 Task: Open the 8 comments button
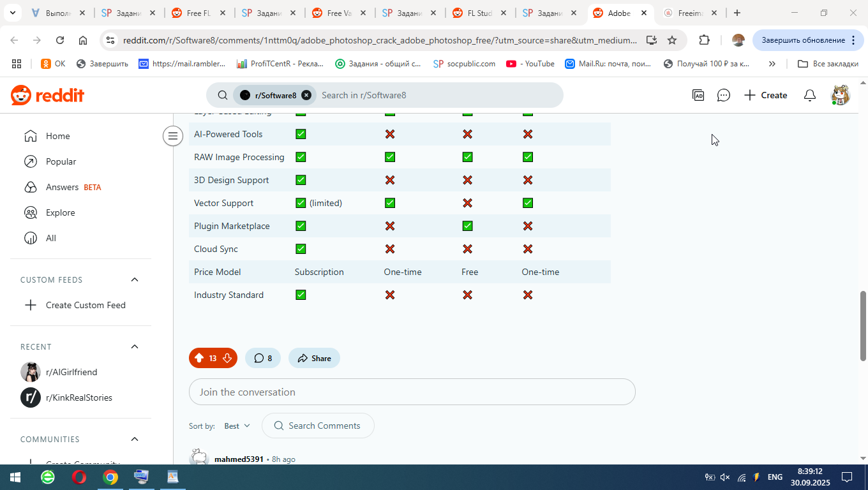pos(263,358)
